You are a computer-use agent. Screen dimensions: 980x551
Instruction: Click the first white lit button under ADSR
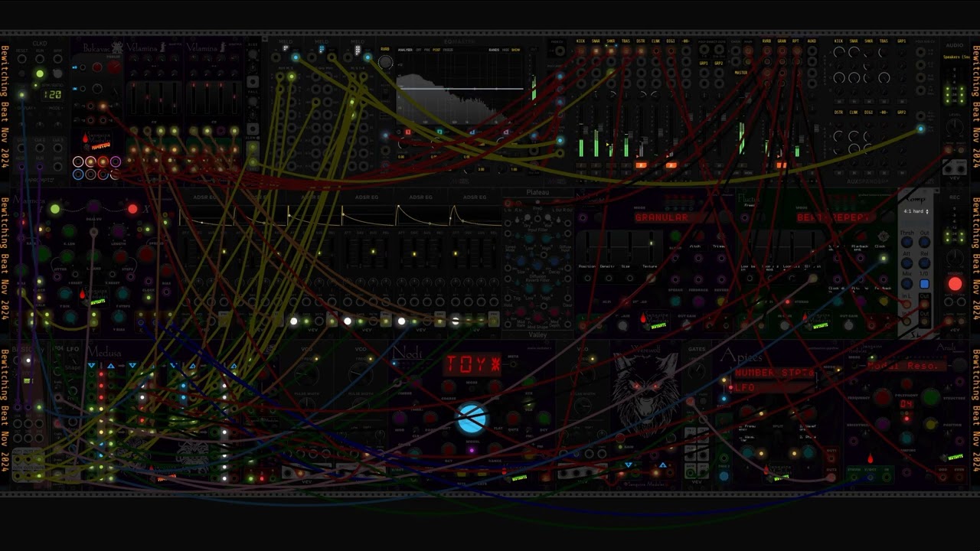[x=293, y=321]
